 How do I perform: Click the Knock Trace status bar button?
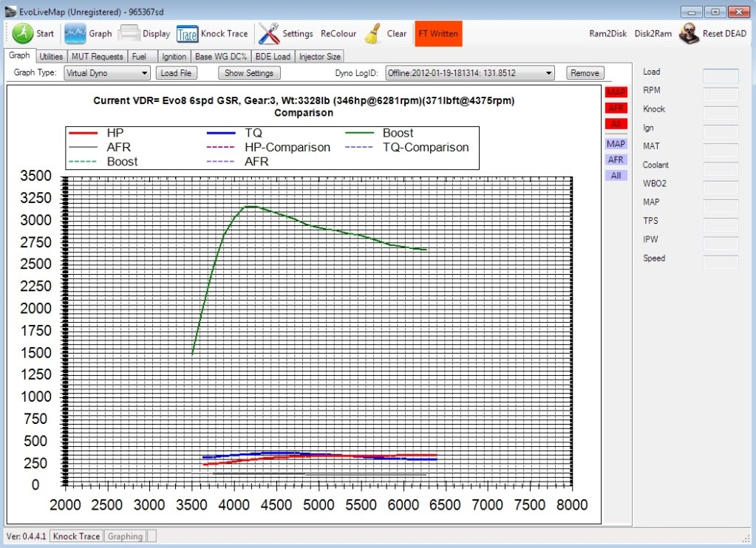click(x=76, y=536)
